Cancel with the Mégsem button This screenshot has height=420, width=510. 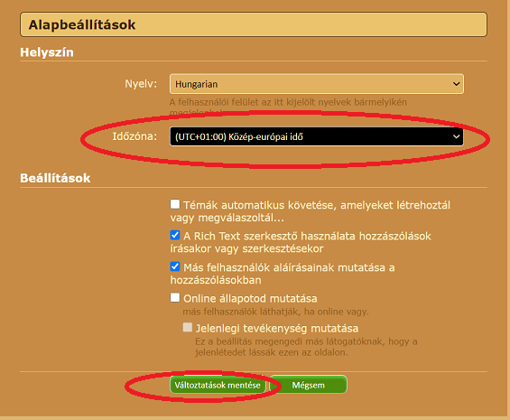click(x=309, y=385)
